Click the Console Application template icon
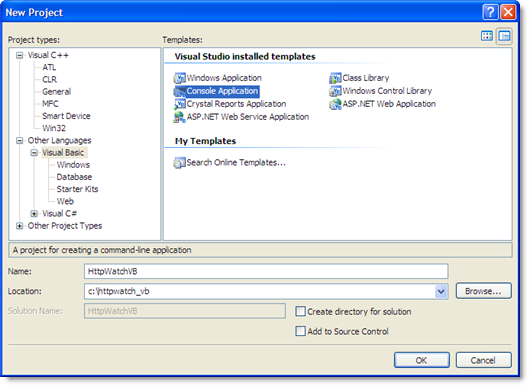 (179, 91)
